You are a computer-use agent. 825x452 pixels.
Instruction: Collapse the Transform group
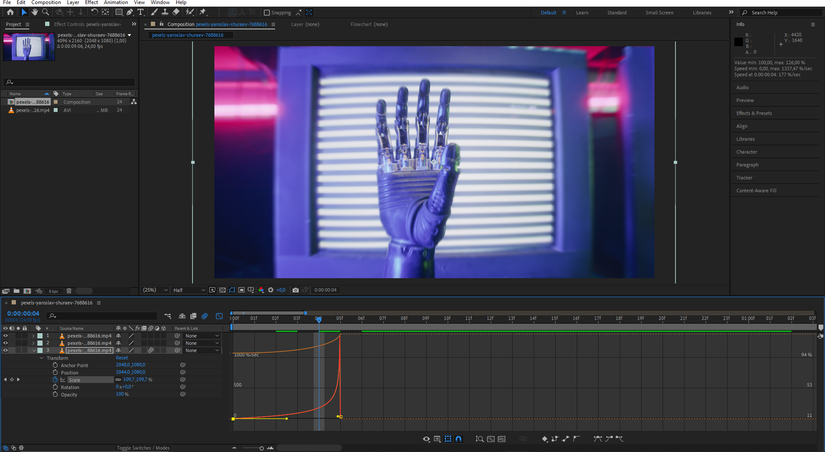[42, 358]
